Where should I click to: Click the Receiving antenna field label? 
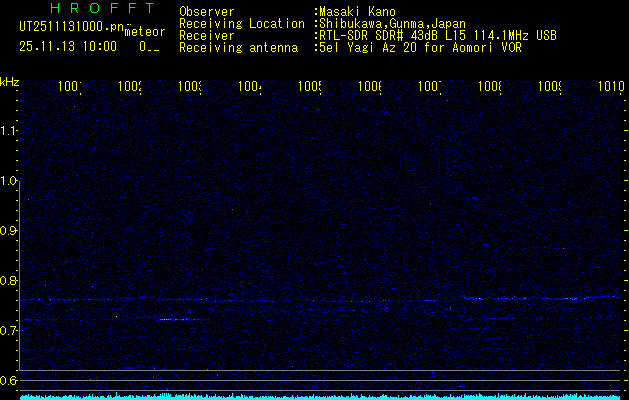click(x=238, y=48)
